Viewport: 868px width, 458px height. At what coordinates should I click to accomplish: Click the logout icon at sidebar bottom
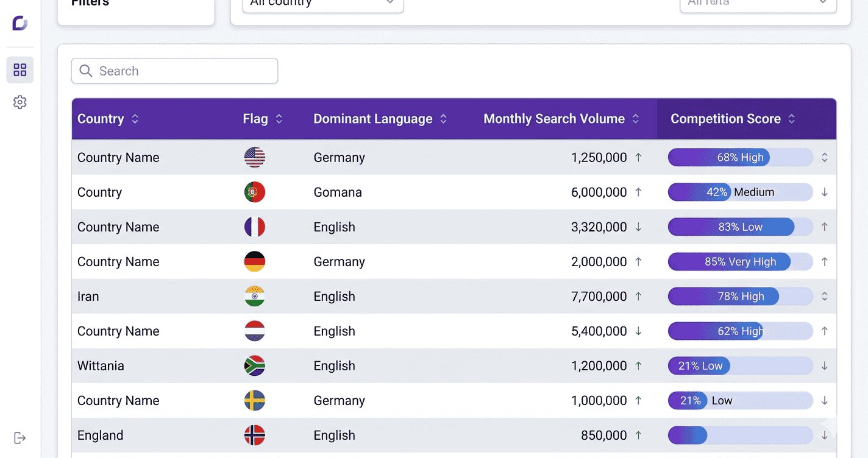pos(20,437)
